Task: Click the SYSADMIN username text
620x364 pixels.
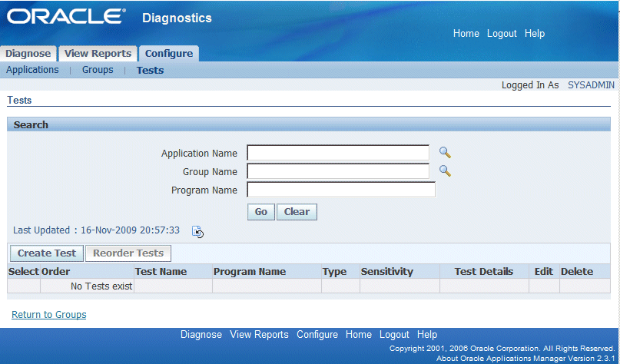Action: (x=591, y=85)
